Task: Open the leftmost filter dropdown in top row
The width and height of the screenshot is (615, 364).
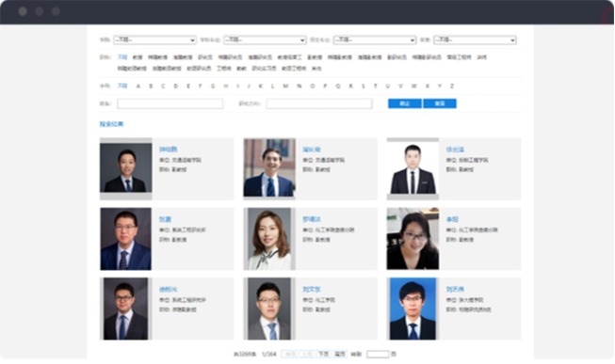Action: coord(154,40)
